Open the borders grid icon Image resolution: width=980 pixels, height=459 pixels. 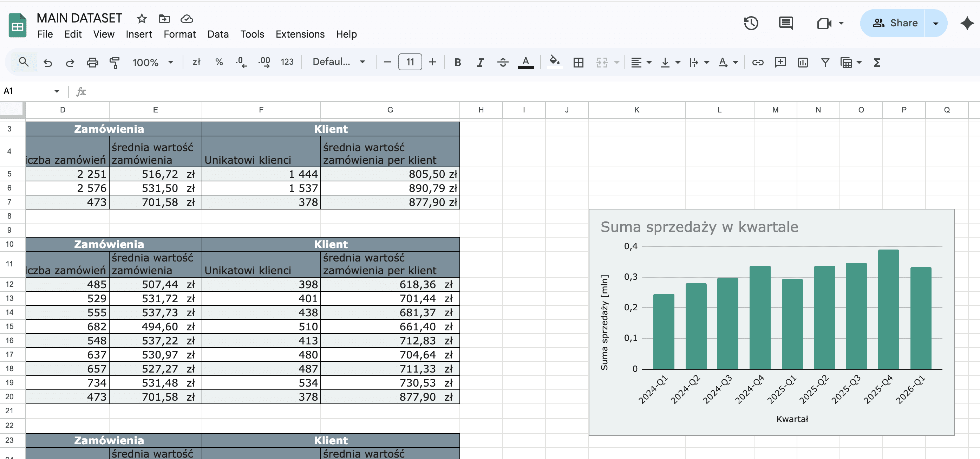point(578,62)
